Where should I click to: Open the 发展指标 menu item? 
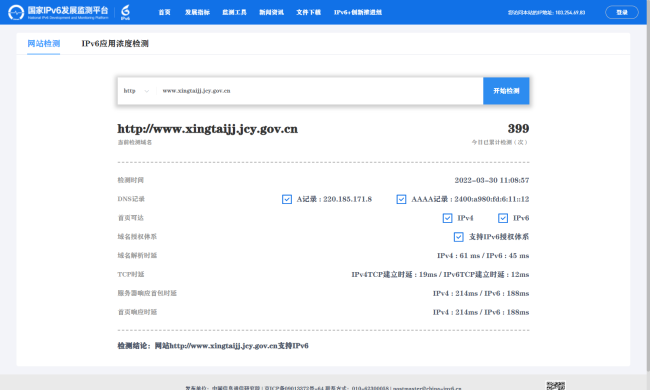(197, 12)
